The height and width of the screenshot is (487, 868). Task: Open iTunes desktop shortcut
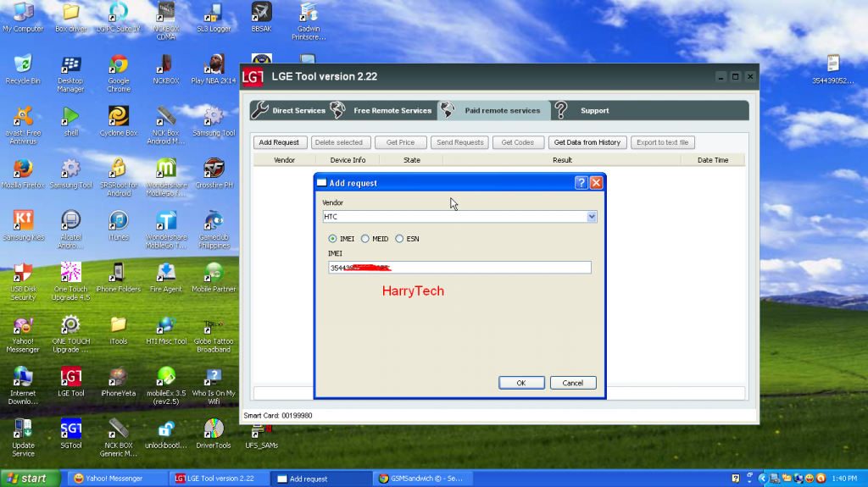tap(119, 226)
